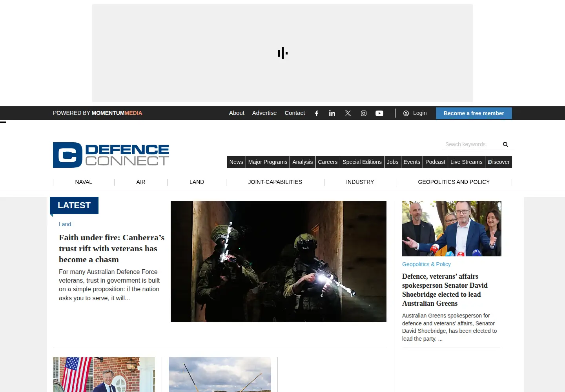565x392 pixels.
Task: Open Special Editions menu item
Action: pos(362,162)
